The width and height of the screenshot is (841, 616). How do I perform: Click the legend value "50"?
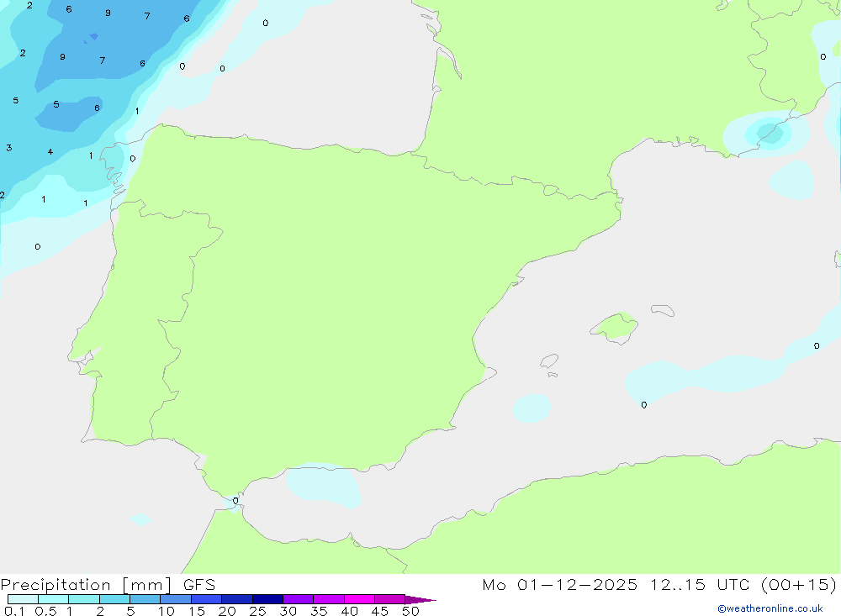click(x=411, y=611)
